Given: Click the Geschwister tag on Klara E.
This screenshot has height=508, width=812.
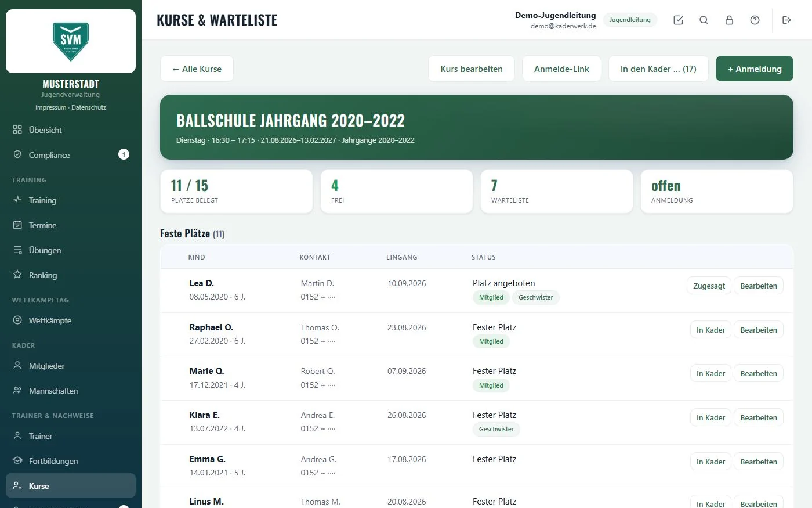Looking at the screenshot, I should click(496, 429).
